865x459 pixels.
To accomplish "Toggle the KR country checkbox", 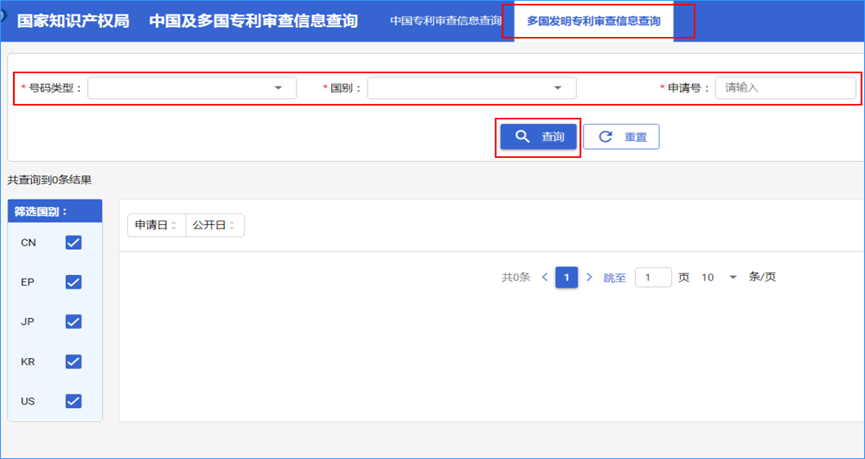I will click(x=73, y=361).
